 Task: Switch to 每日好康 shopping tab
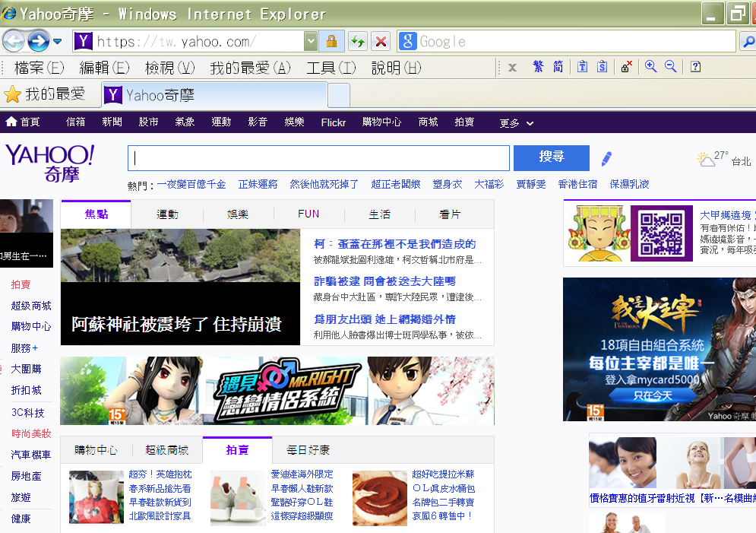[x=308, y=450]
